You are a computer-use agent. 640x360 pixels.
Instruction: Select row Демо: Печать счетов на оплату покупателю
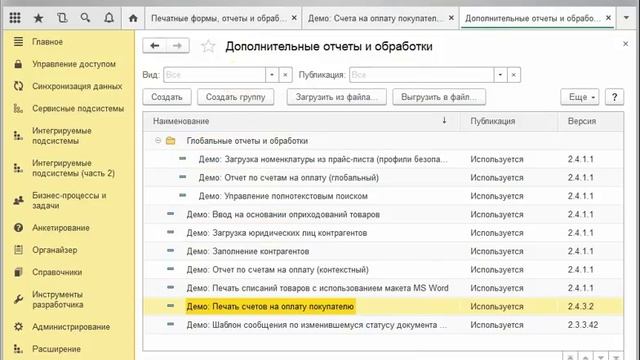383,306
